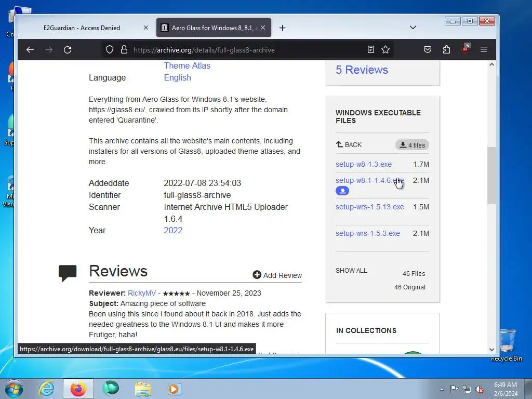This screenshot has height=399, width=532.
Task: Open setup-w8.1-1.4.6.exe download link
Action: click(x=369, y=180)
